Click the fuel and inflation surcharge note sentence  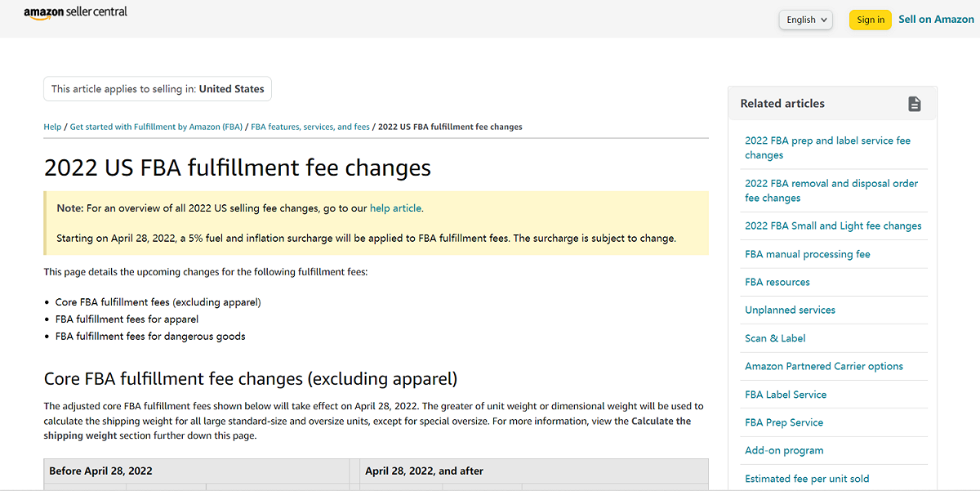pos(366,239)
